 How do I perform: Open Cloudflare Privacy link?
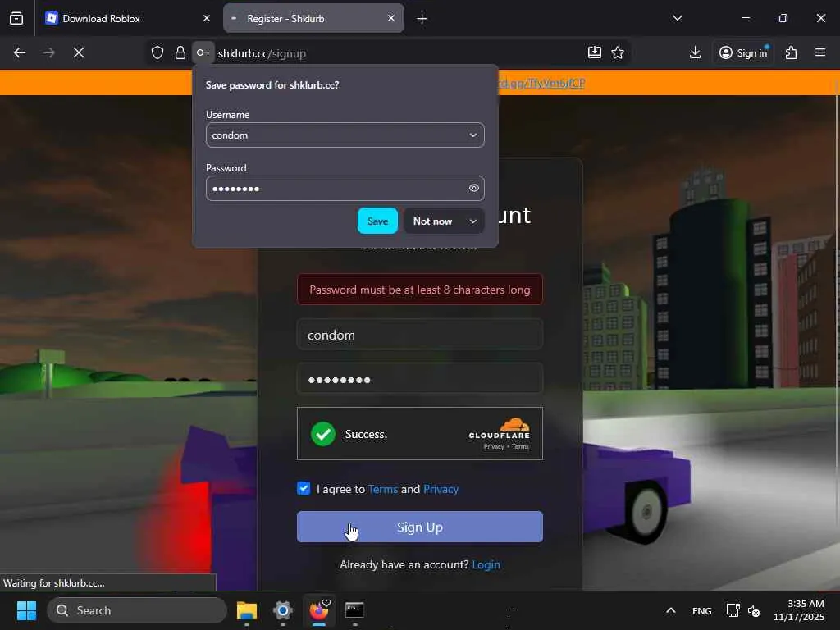coord(493,447)
